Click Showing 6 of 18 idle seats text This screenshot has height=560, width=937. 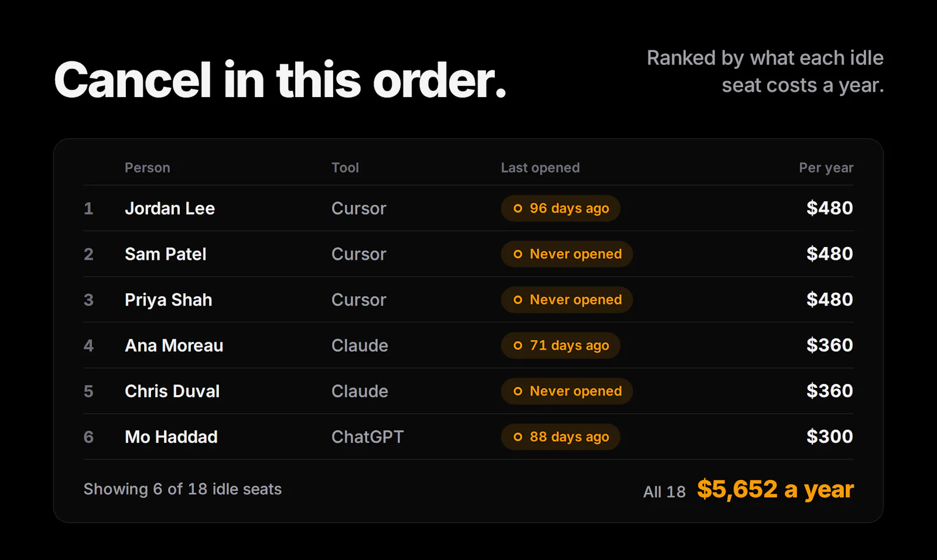click(x=183, y=489)
